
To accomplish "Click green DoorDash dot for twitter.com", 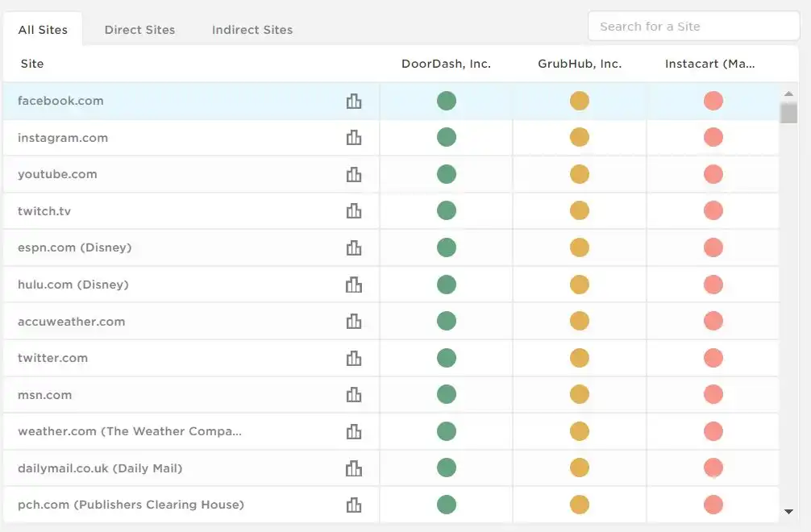I will tap(447, 358).
